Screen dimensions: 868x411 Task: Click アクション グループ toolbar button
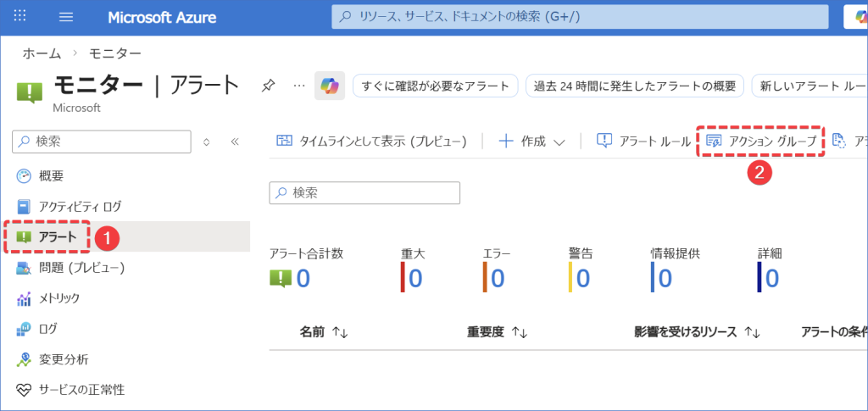tap(761, 142)
